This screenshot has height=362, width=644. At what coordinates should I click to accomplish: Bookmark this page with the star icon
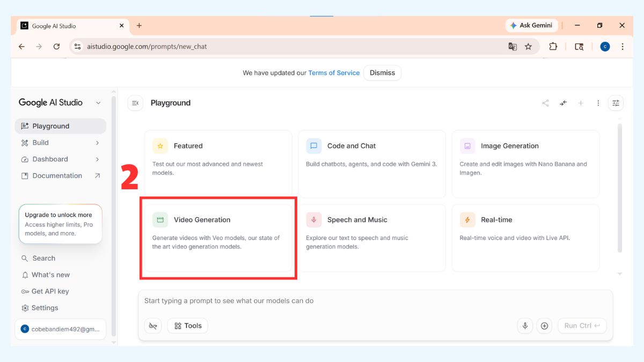click(528, 47)
